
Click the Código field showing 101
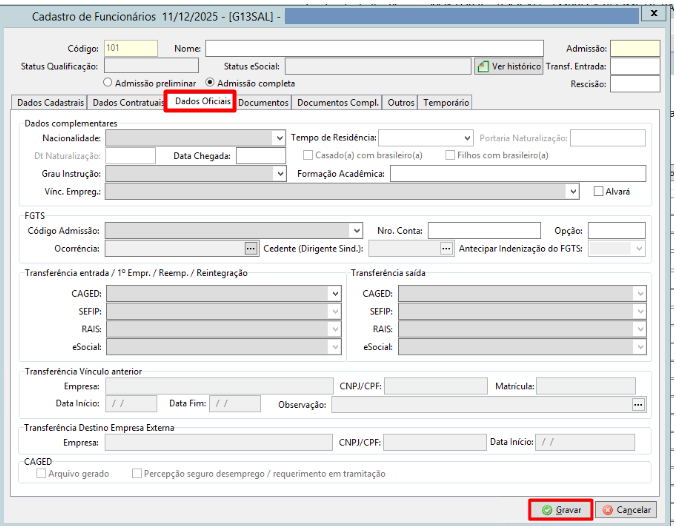(131, 48)
